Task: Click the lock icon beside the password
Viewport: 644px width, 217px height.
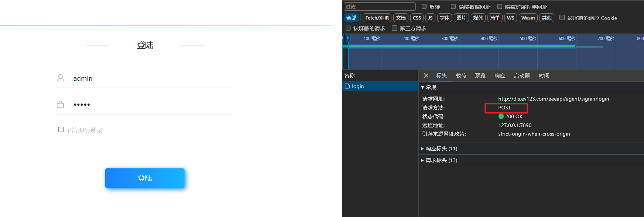Action: coord(60,105)
